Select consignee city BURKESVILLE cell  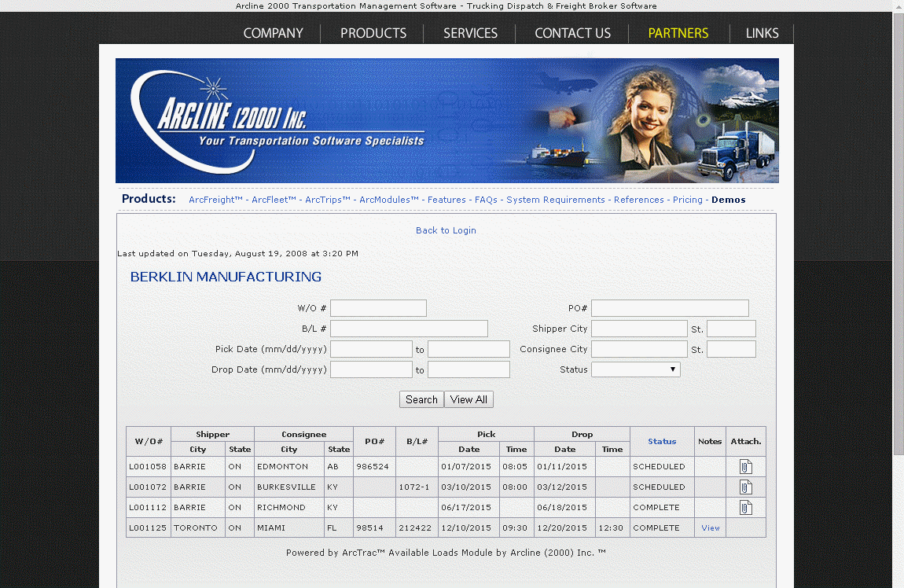pyautogui.click(x=288, y=487)
